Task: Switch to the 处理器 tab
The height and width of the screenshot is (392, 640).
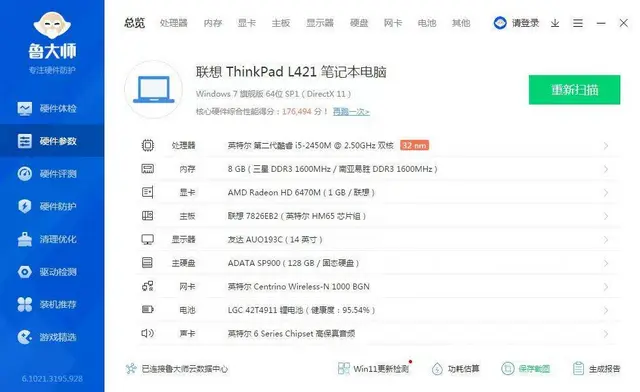Action: (174, 23)
